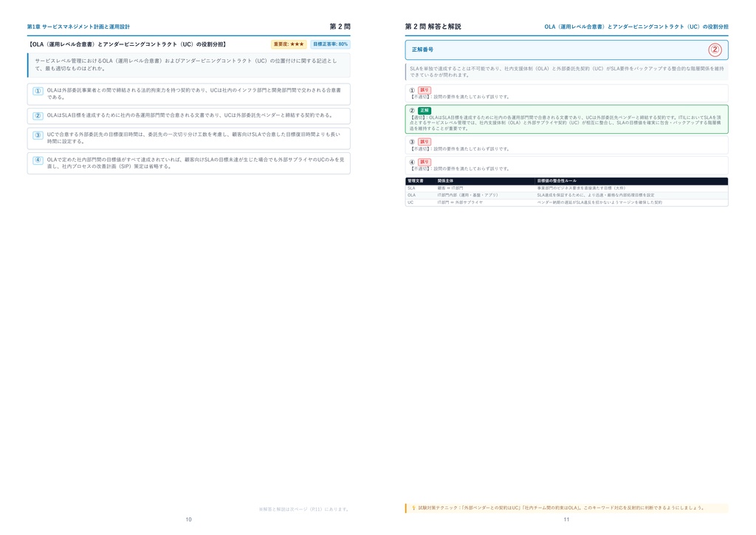This screenshot has height=535, width=756.
Task: Click option text starting UCで合意する外部委託先の
Action: coord(193,138)
